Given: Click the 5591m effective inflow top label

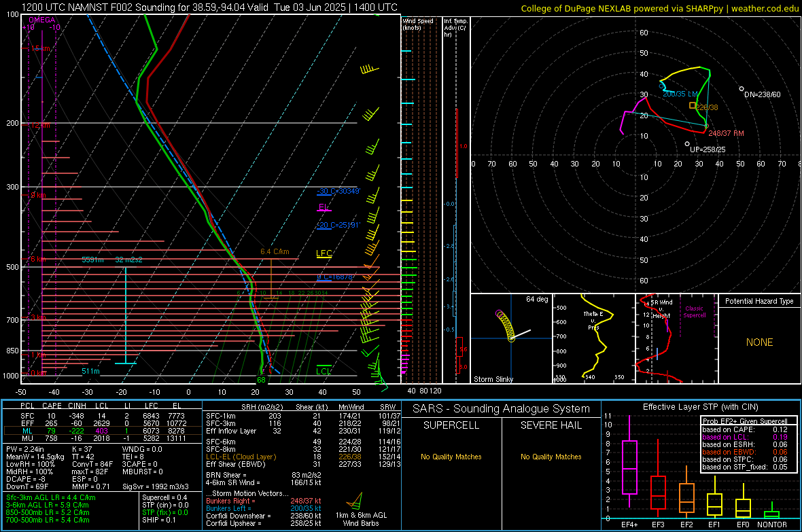Looking at the screenshot, I should coord(92,260).
